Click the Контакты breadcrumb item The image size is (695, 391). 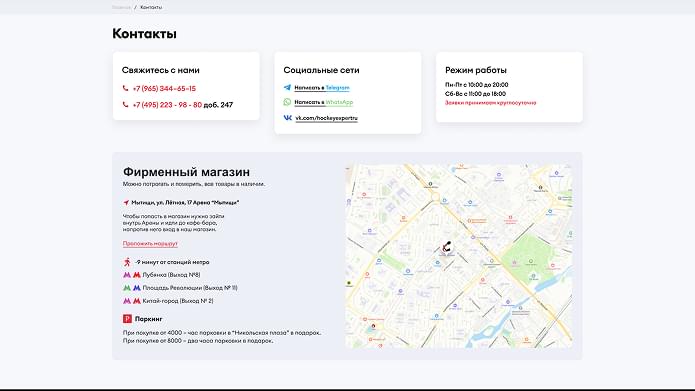coord(151,7)
